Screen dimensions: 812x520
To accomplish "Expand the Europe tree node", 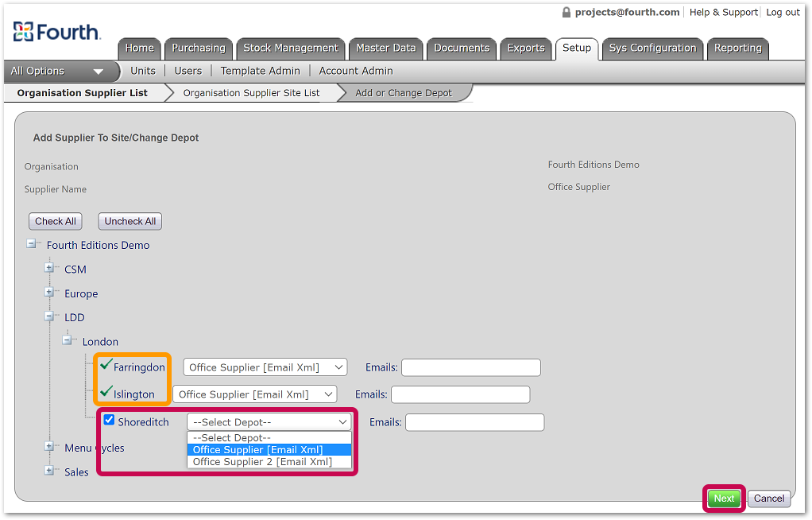I will tap(49, 292).
